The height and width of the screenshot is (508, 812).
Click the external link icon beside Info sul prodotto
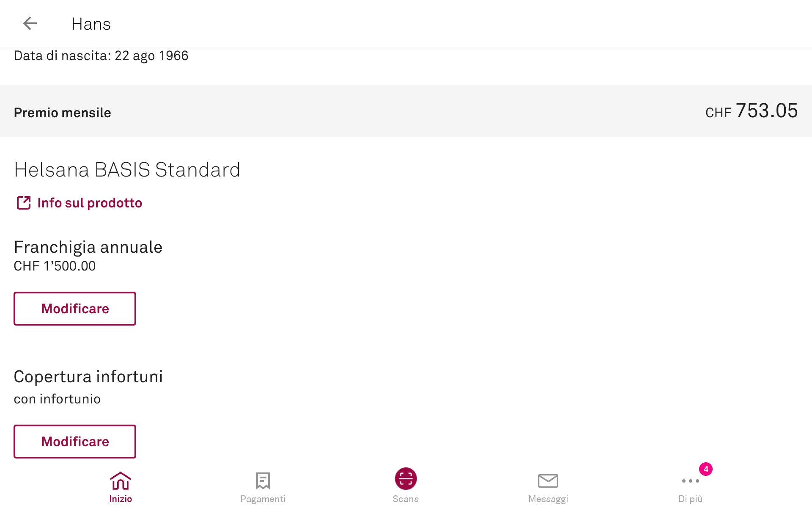(x=24, y=203)
